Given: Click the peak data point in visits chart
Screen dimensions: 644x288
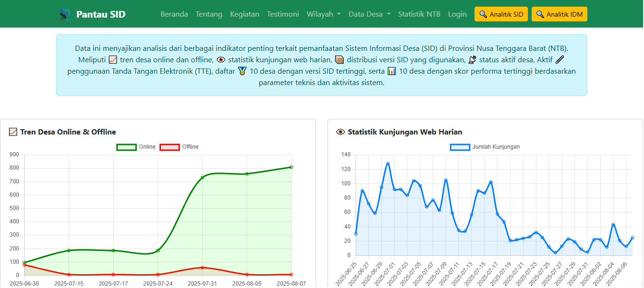Looking at the screenshot, I should coord(388,163).
